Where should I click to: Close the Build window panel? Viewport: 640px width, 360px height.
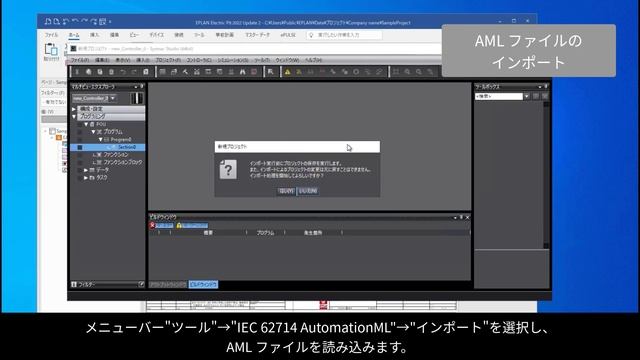click(x=467, y=218)
